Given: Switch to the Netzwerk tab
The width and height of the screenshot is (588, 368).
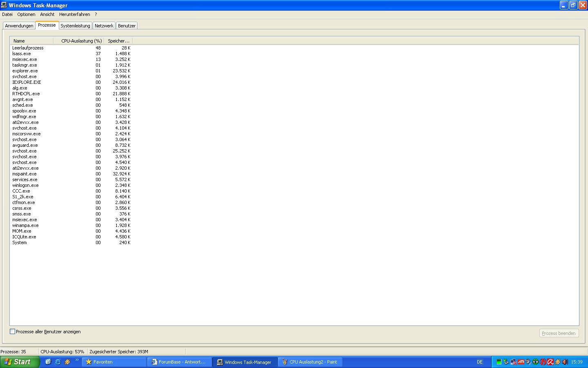Looking at the screenshot, I should [x=104, y=26].
